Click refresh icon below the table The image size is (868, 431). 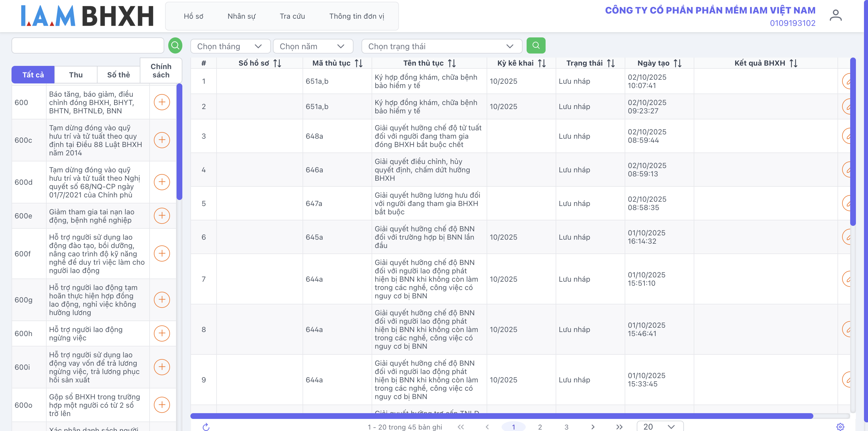click(x=206, y=427)
